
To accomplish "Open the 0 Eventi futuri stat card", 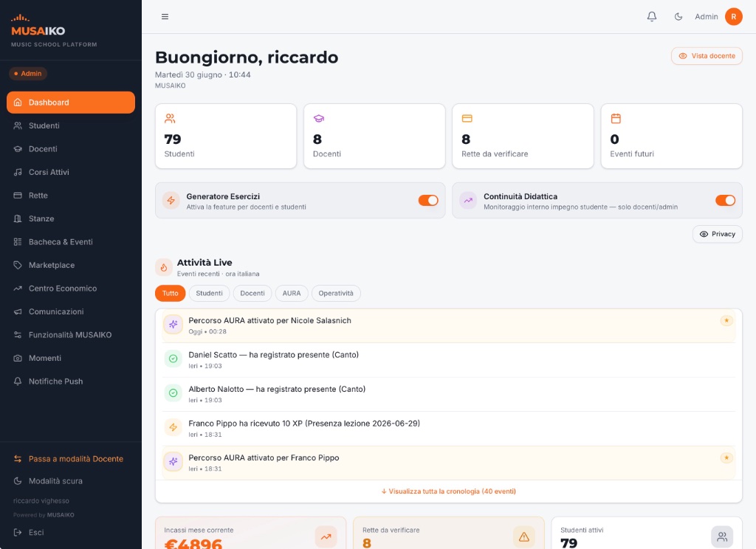I will point(672,137).
